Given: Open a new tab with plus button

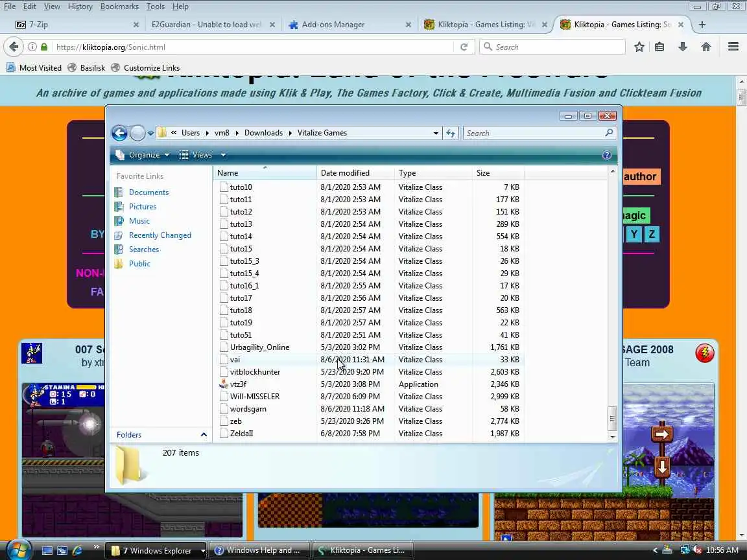Looking at the screenshot, I should point(702,24).
